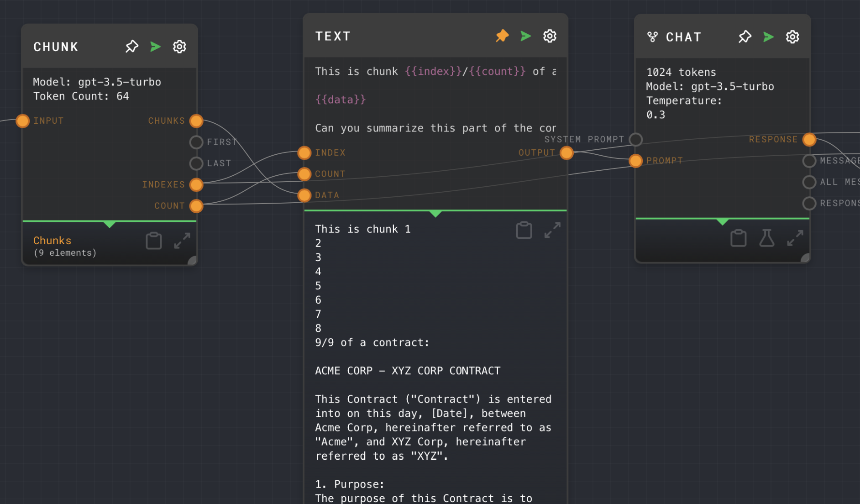
Task: Click 'ACME CORP – XYZ CORP CONTRACT' line
Action: 408,371
